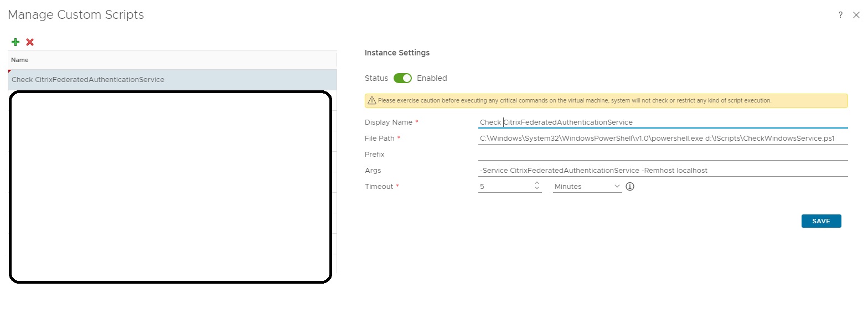This screenshot has height=328, width=868.
Task: Select Check CitrixFederatedAuthenticationService in script list
Action: (x=88, y=80)
